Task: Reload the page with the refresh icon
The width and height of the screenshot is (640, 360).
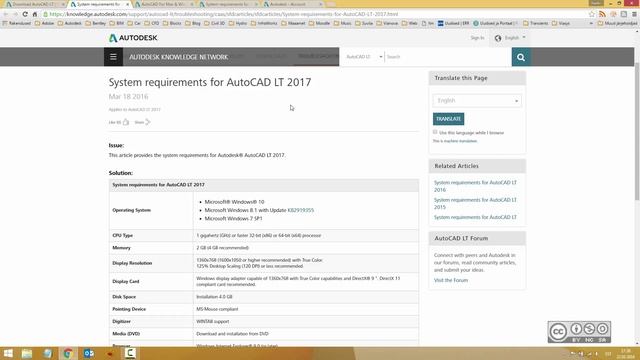Action: coord(25,14)
